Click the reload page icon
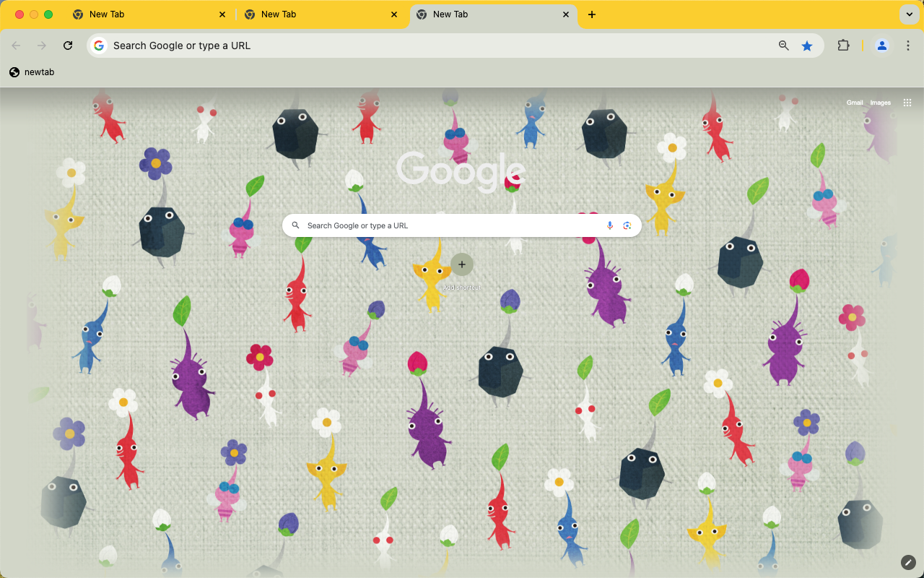The image size is (924, 578). pyautogui.click(x=68, y=46)
